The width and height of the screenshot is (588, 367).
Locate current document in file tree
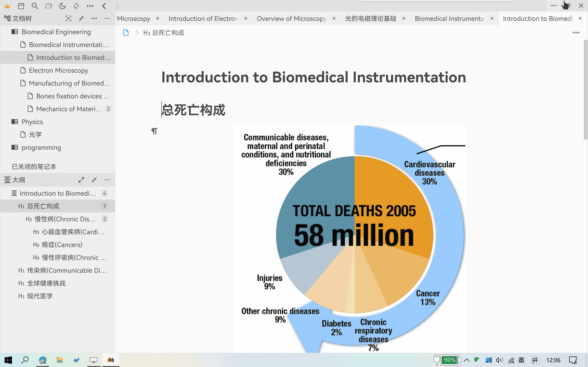(68, 18)
